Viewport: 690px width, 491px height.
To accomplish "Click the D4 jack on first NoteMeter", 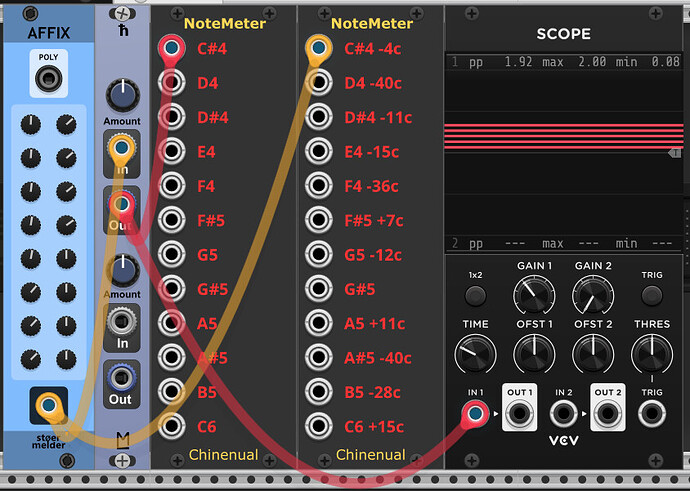I will [172, 82].
